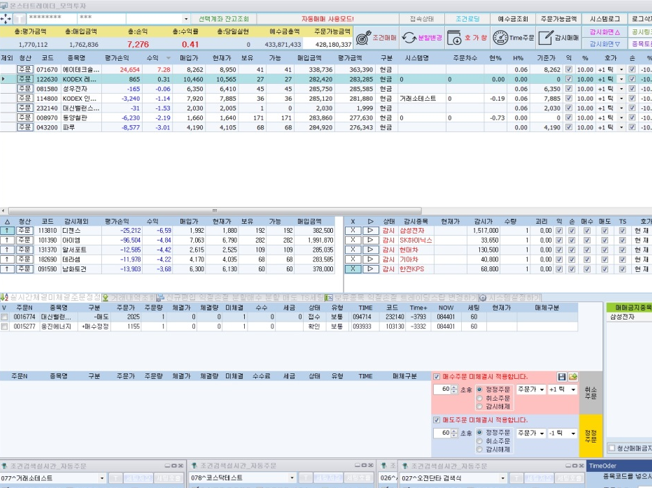Click 주문 button for 삼성전자 holding row
Screen dimensions: 652x488
24,89
